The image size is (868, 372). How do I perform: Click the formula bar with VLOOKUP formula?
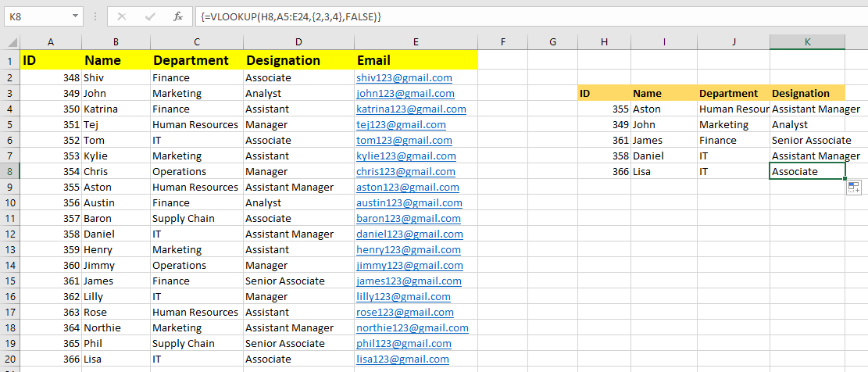(x=469, y=16)
